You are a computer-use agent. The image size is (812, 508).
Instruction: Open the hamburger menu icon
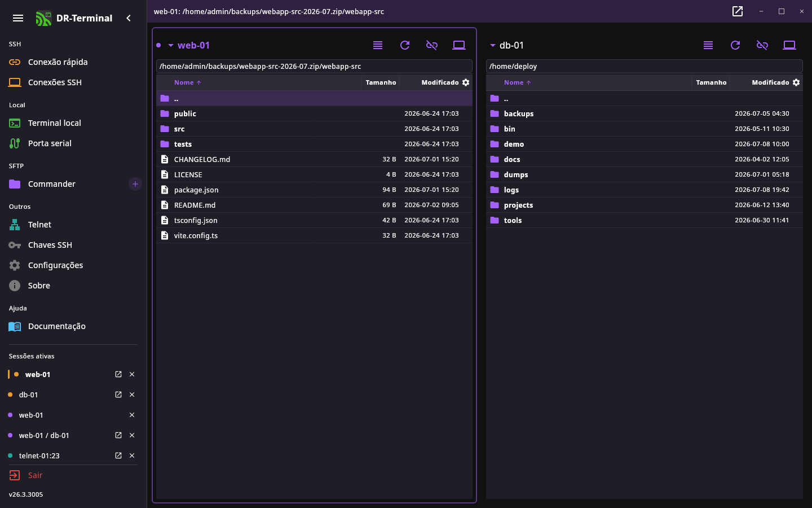(18, 18)
